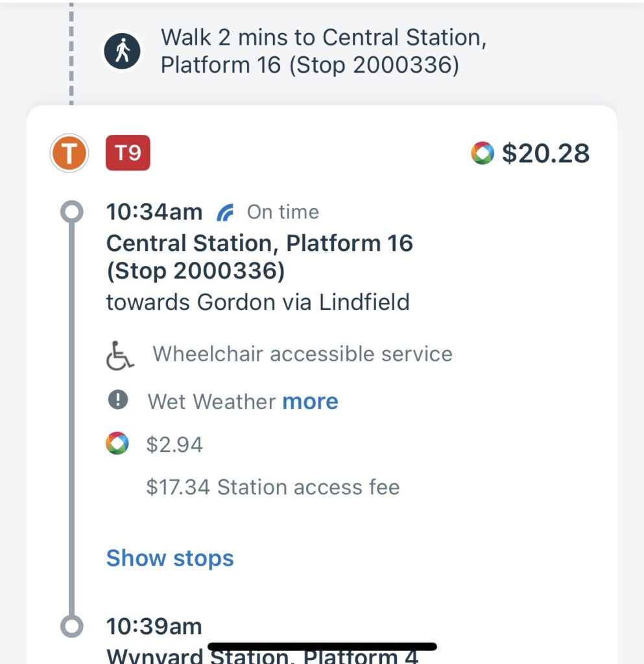
Task: Tap the 10:39am arrival time
Action: (x=154, y=626)
